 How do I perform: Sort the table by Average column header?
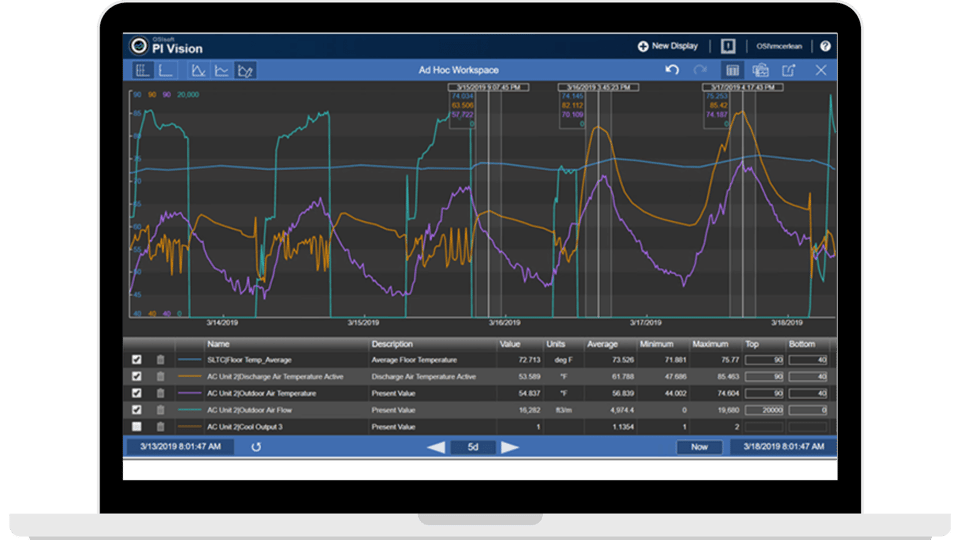[x=602, y=344]
